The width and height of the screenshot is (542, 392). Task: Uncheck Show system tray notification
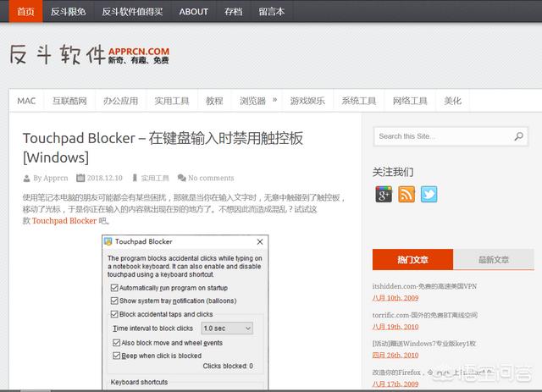tap(115, 301)
